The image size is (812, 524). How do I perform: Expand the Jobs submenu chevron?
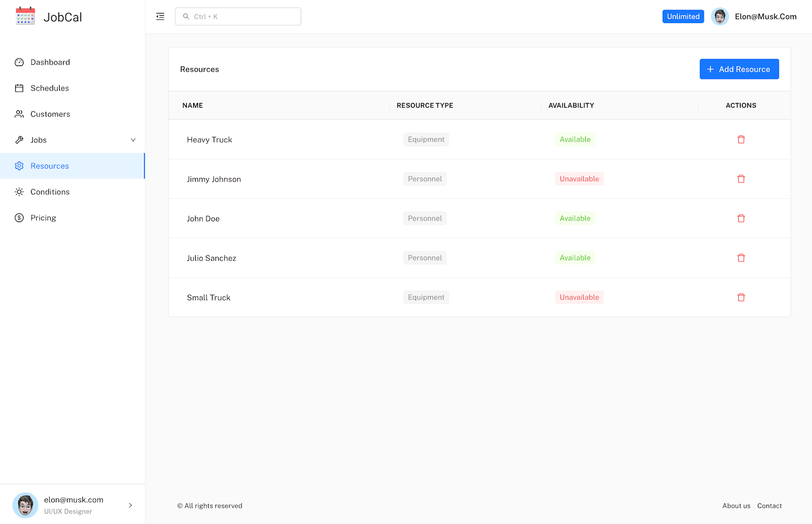[133, 140]
